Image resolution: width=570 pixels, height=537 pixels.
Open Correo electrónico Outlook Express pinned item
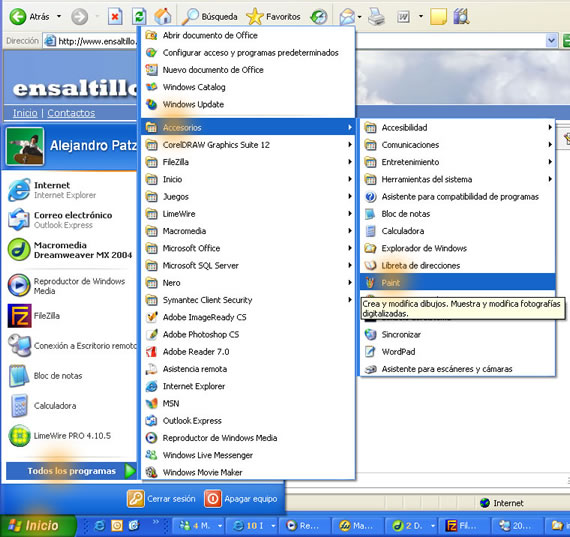point(71,220)
